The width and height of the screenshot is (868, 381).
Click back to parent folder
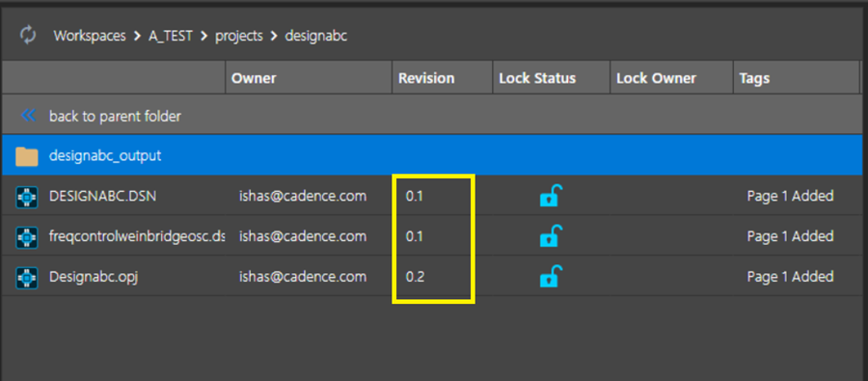(x=115, y=117)
